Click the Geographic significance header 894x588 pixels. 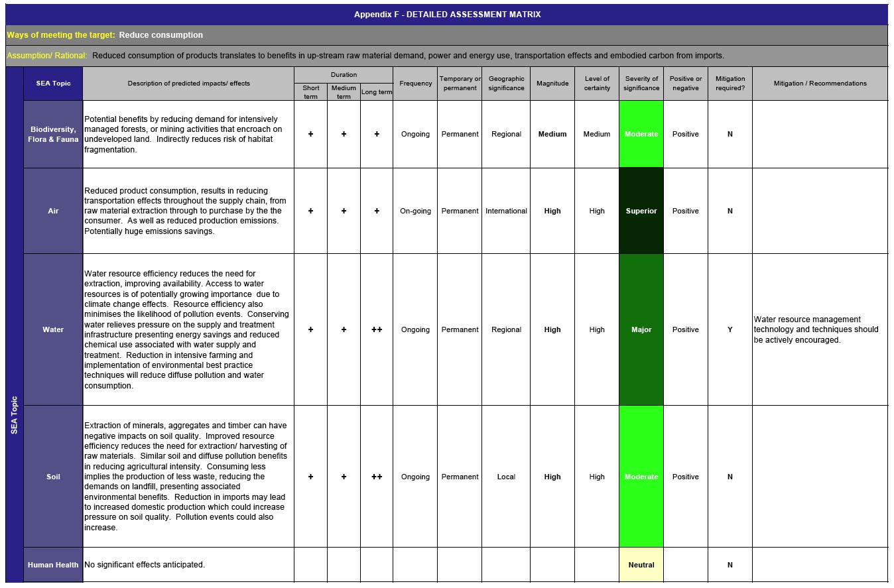coord(506,84)
